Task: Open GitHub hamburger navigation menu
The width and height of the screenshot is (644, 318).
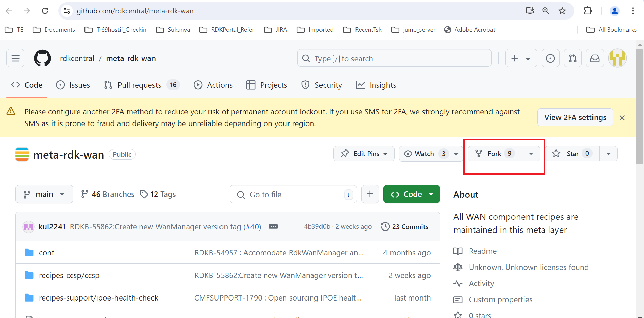Action: [x=15, y=58]
